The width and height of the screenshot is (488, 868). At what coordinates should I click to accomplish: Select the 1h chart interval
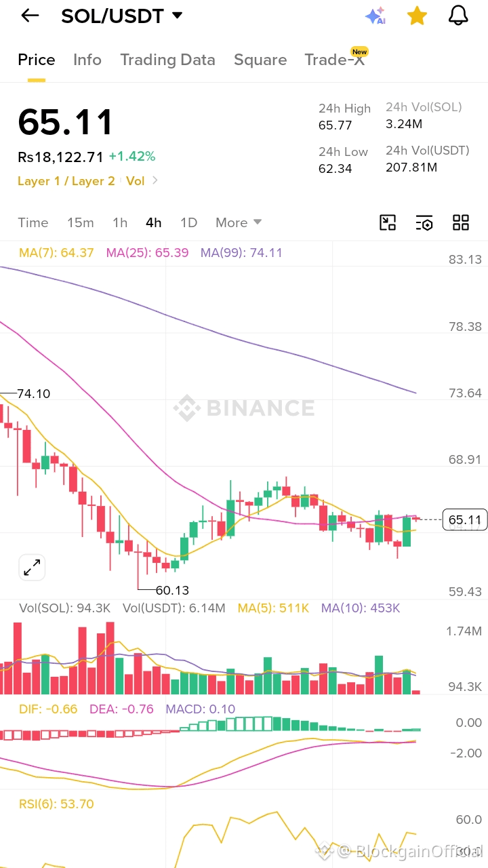(120, 222)
